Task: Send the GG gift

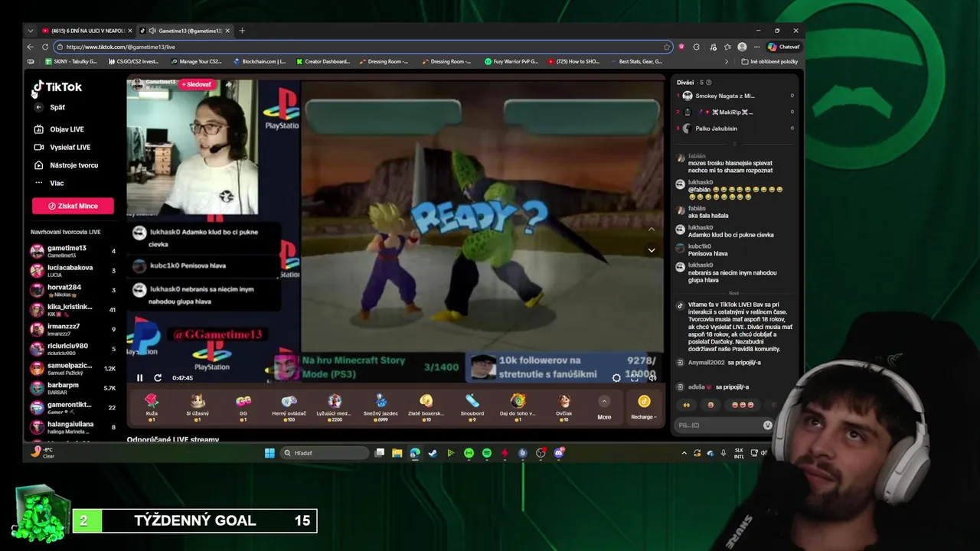Action: point(243,406)
